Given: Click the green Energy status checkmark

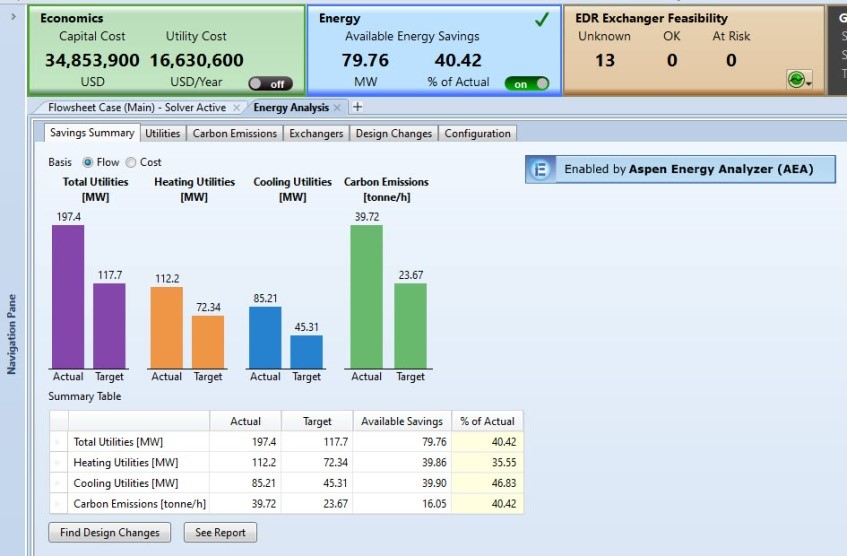Looking at the screenshot, I should pos(541,19).
